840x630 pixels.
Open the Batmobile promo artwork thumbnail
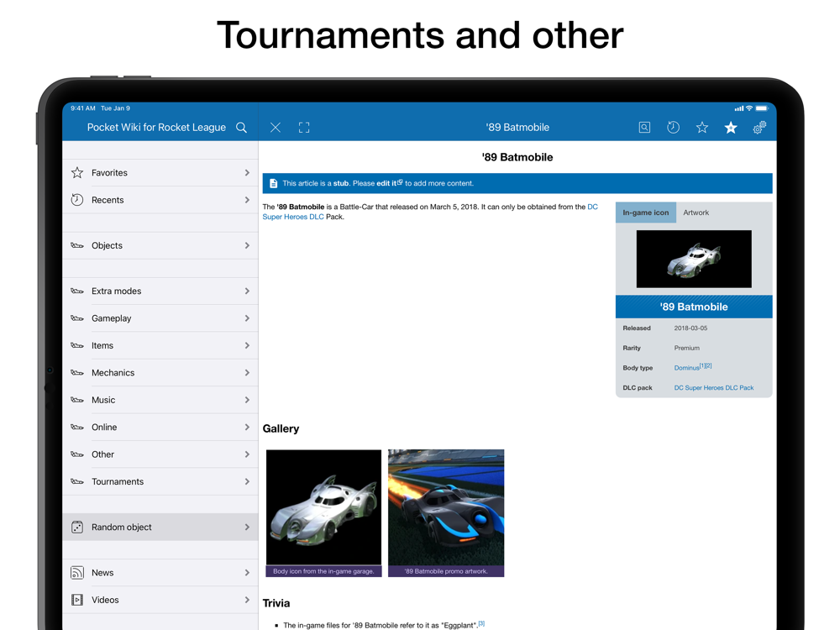pyautogui.click(x=446, y=507)
